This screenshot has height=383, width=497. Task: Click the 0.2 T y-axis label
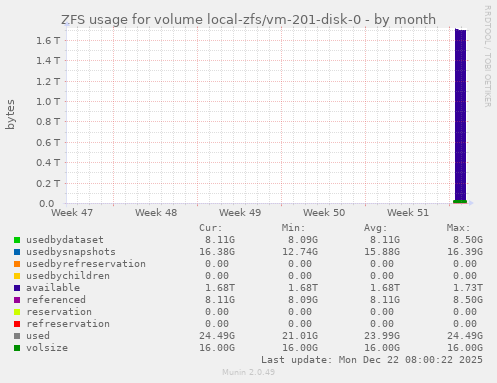(48, 183)
